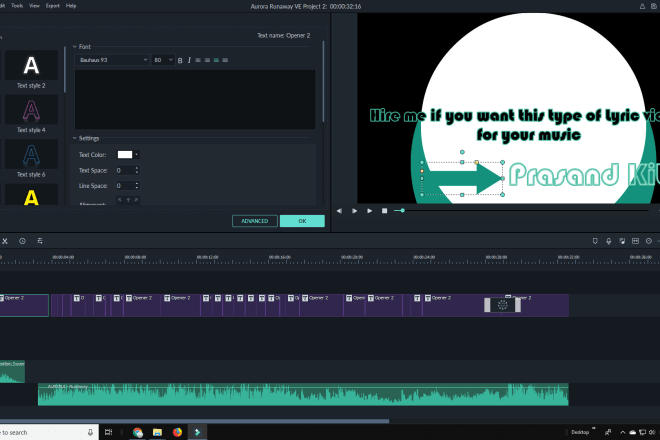This screenshot has width=660, height=440.
Task: Click the Filmora icon in the taskbar
Action: [197, 432]
